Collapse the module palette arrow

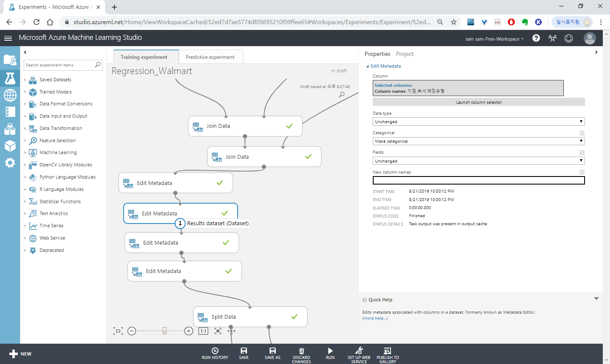(x=25, y=52)
